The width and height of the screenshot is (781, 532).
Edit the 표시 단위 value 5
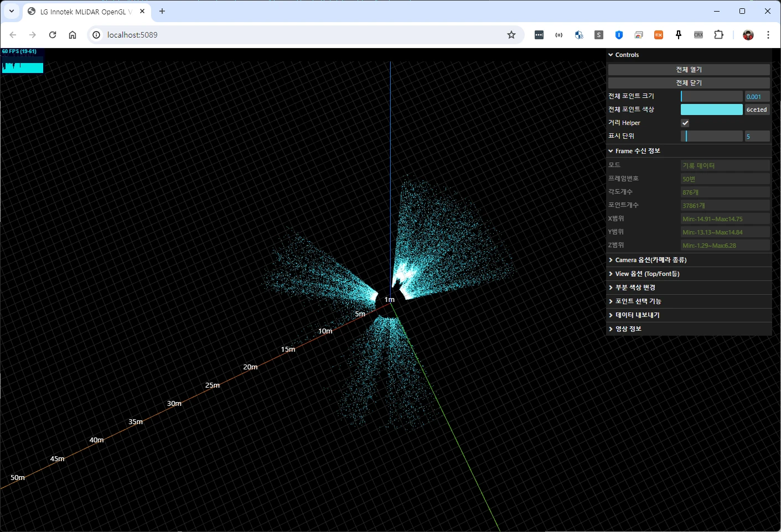[757, 136]
